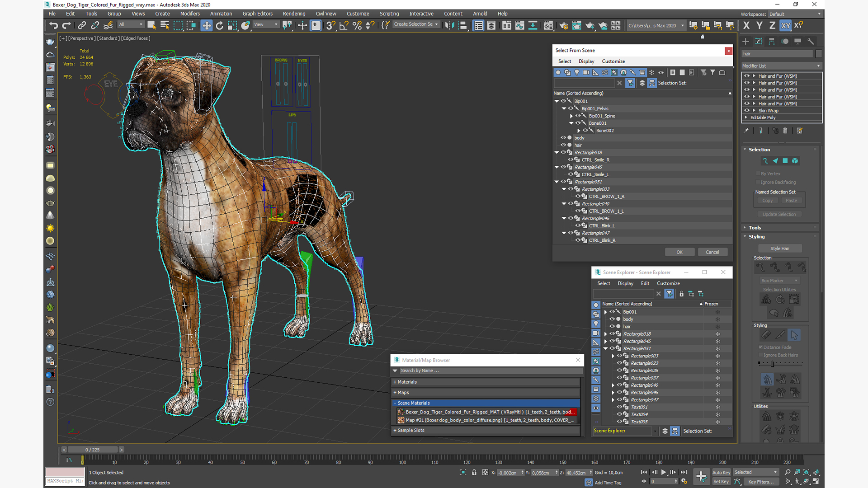Open the Rendering menu
868x488 pixels.
click(x=294, y=14)
